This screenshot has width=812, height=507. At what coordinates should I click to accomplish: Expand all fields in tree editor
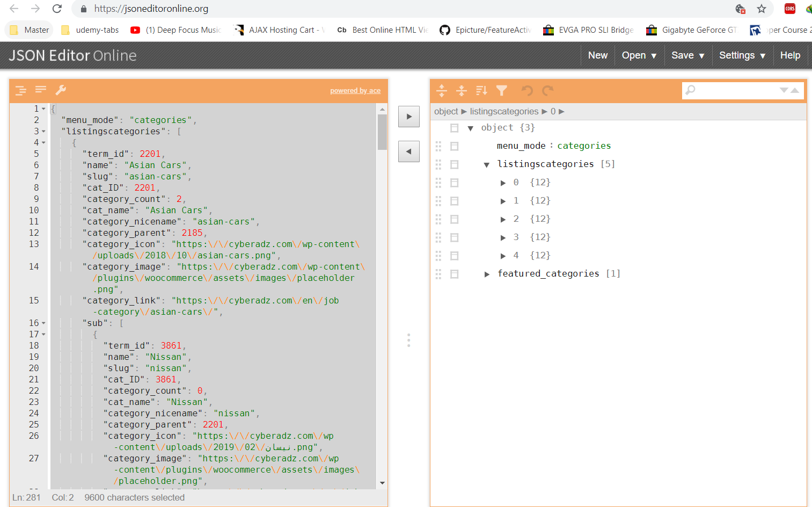click(x=442, y=91)
